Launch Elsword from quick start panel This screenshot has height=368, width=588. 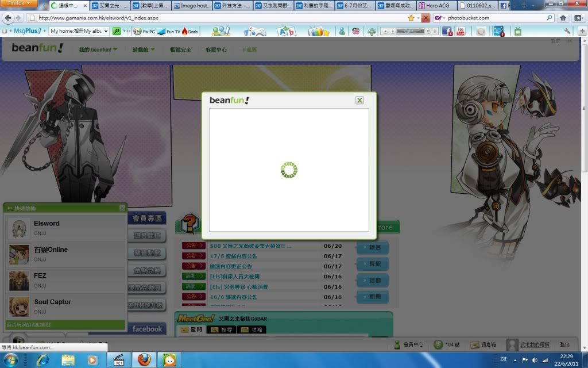coord(47,224)
